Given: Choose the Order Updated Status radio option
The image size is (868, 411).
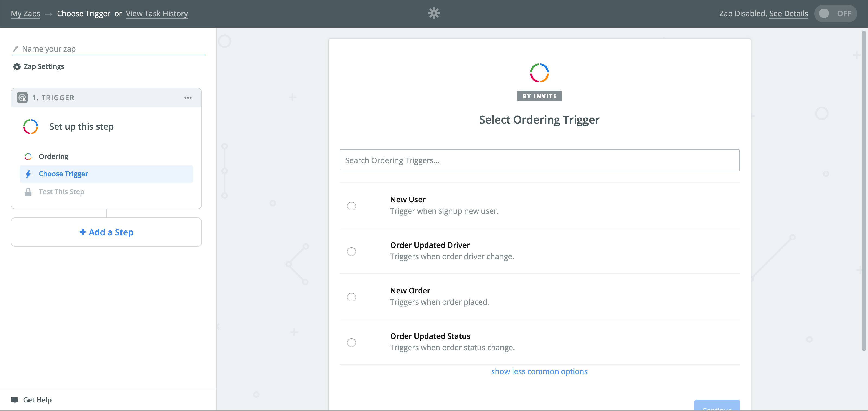Looking at the screenshot, I should (x=352, y=342).
